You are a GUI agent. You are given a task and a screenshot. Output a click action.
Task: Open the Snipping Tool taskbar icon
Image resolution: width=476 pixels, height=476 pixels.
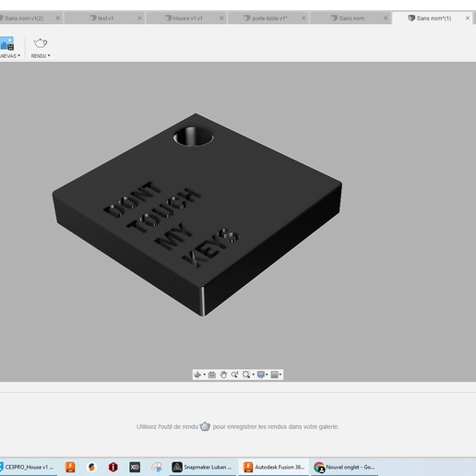tap(157, 467)
